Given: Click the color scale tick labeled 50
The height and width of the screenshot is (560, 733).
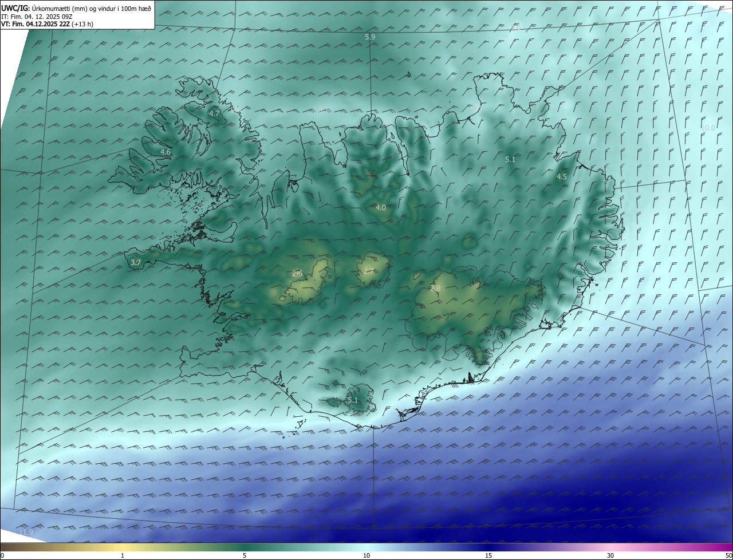Looking at the screenshot, I should (x=728, y=555).
